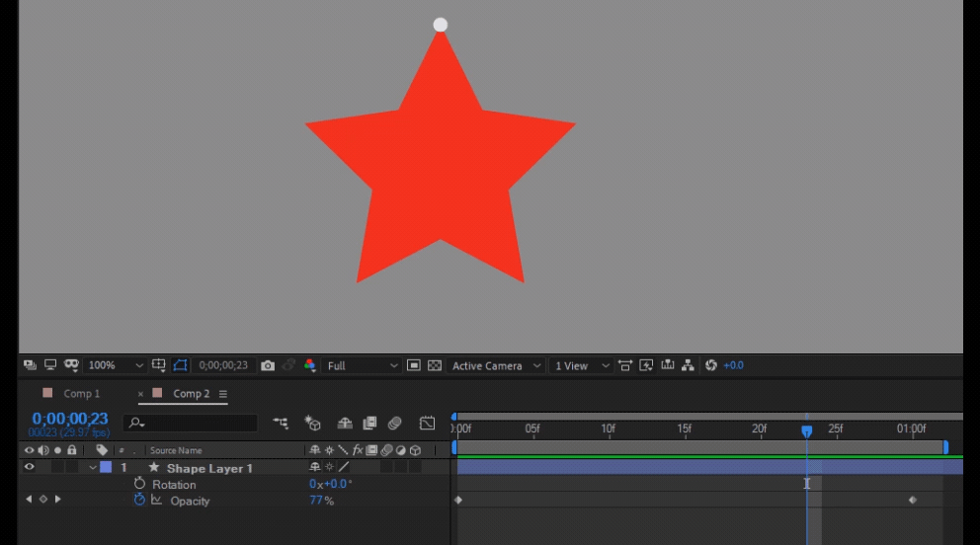The image size is (980, 545).
Task: Toggle 3D layer switch for Shape Layer 1
Action: (x=415, y=467)
